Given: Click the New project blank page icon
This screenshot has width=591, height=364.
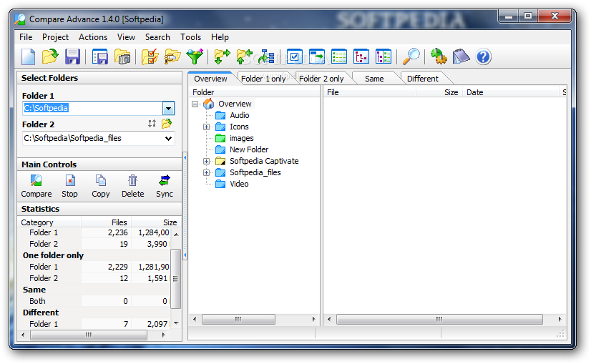Looking at the screenshot, I should tap(29, 57).
